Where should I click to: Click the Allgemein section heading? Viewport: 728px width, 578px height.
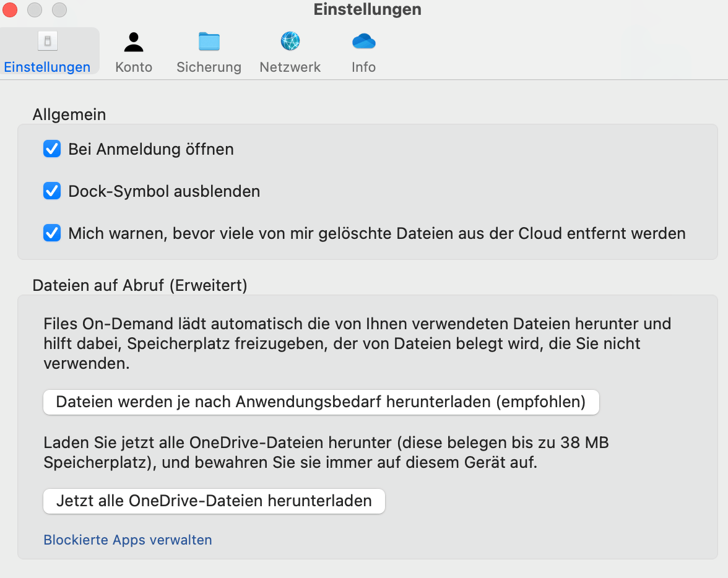coord(69,114)
